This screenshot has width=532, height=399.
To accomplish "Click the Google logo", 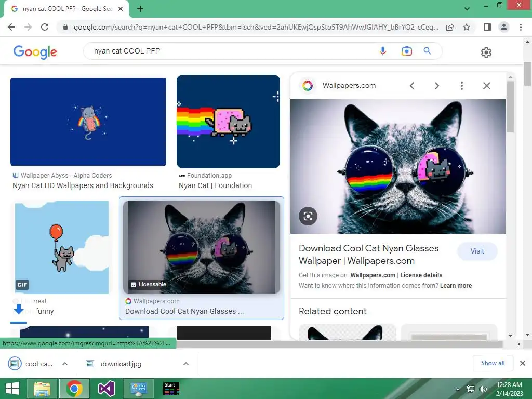I will coord(35,52).
